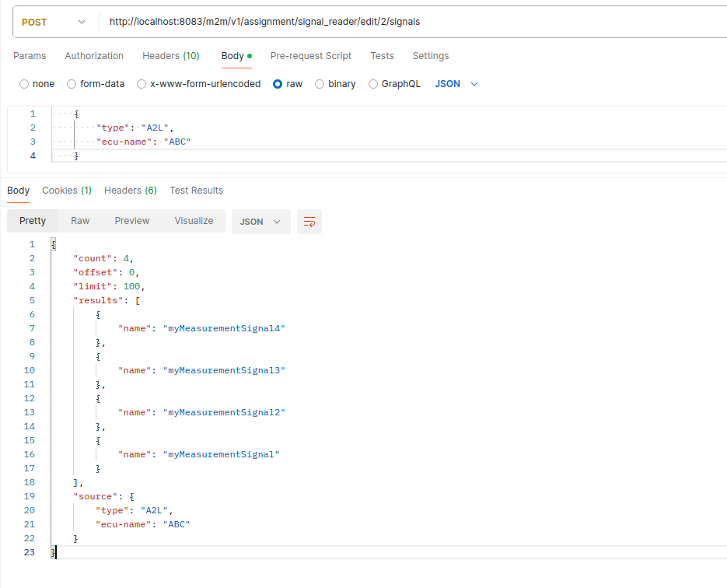Select the form-data radio option
Viewport: 727px width, 588px height.
(x=72, y=84)
